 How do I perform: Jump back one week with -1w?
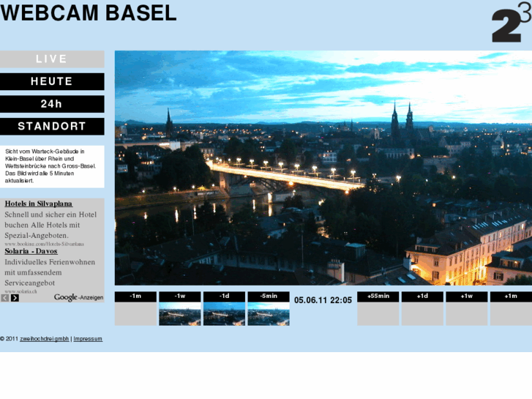[180, 297]
